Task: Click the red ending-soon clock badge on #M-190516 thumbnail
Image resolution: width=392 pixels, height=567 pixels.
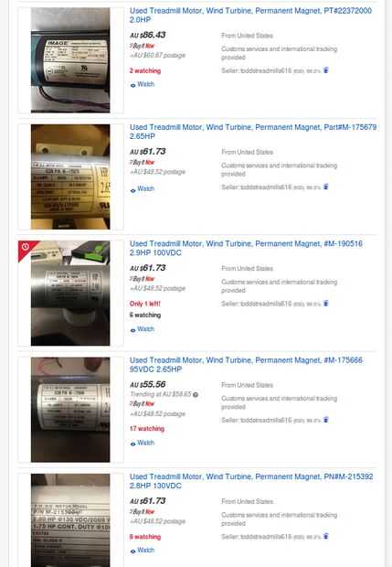Action: tap(26, 247)
